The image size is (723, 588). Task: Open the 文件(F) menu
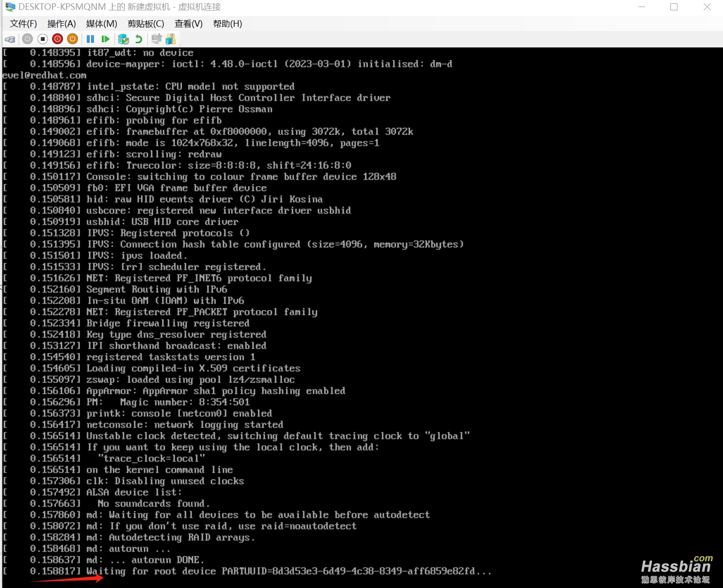[x=23, y=23]
